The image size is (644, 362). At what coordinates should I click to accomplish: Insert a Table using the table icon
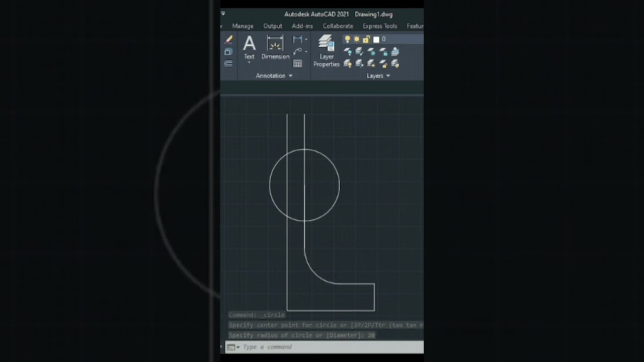pos(297,64)
